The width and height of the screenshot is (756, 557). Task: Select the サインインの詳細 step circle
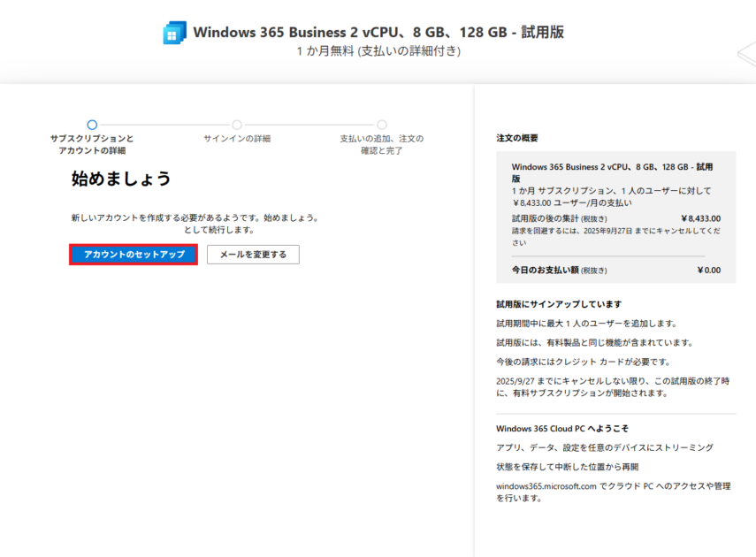(237, 125)
